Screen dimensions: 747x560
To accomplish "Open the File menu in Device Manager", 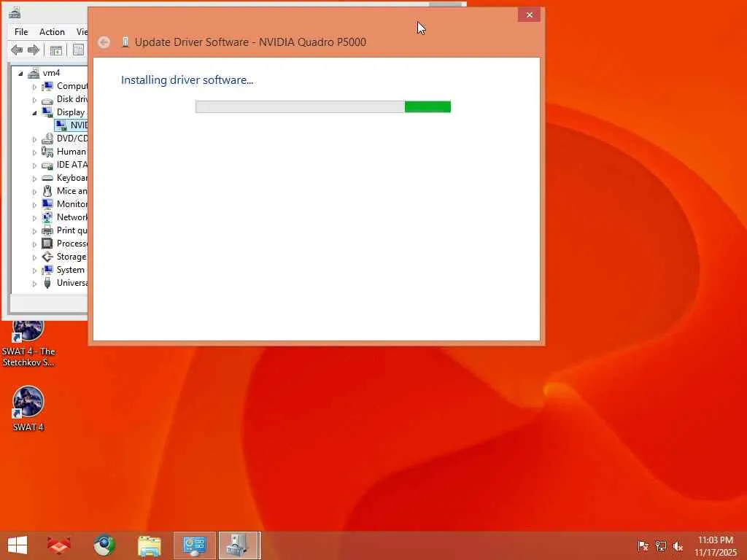I will pyautogui.click(x=21, y=32).
